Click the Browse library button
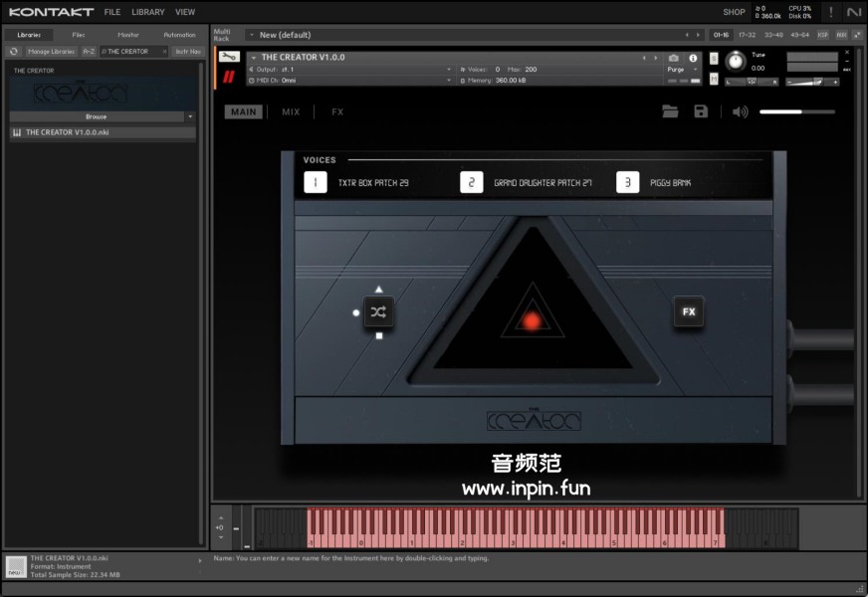The width and height of the screenshot is (868, 597). [x=97, y=116]
